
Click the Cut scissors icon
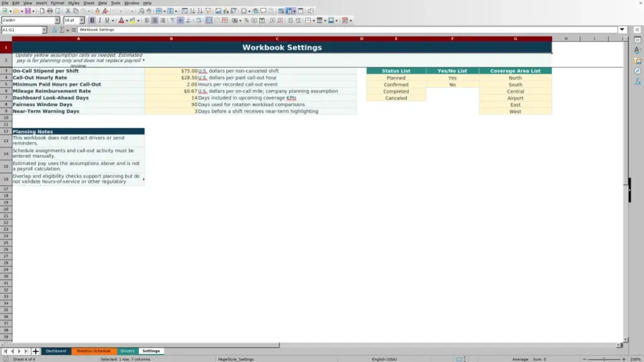click(x=68, y=11)
